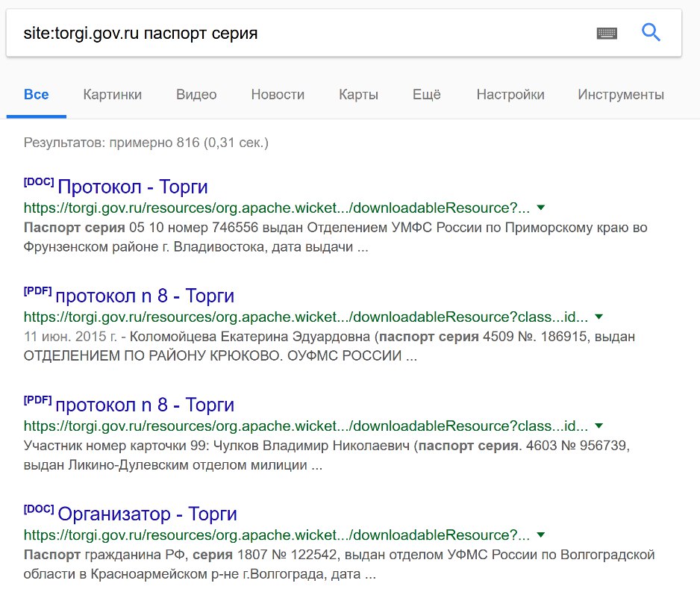Expand arrow beside first протокол n 8 URL
Viewport: 700px width, 601px height.
599,317
